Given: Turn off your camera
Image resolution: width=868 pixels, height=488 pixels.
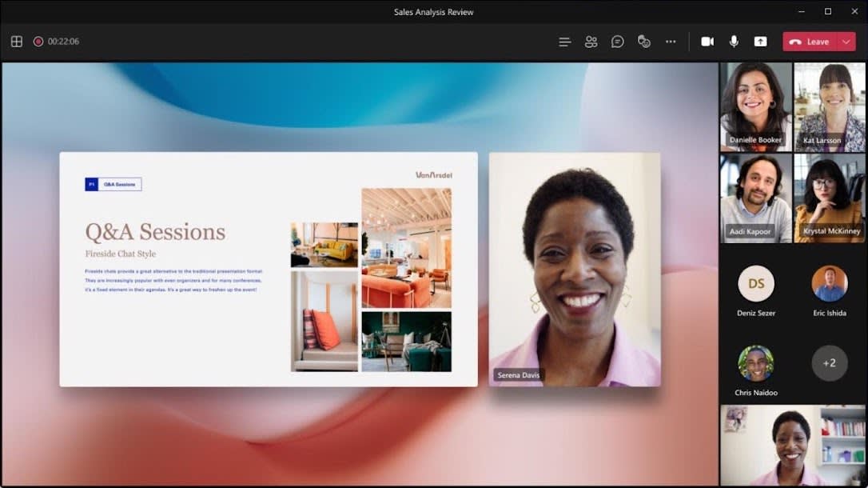Looking at the screenshot, I should click(707, 41).
